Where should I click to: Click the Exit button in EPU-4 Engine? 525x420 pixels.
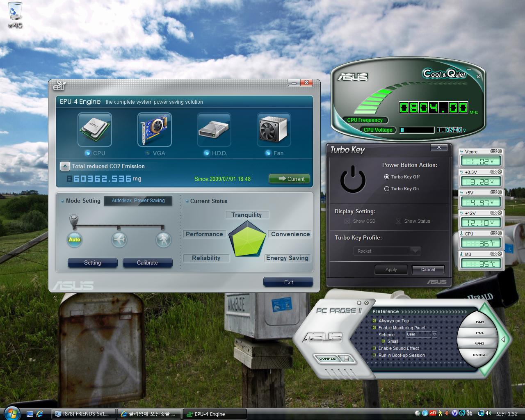tap(288, 282)
